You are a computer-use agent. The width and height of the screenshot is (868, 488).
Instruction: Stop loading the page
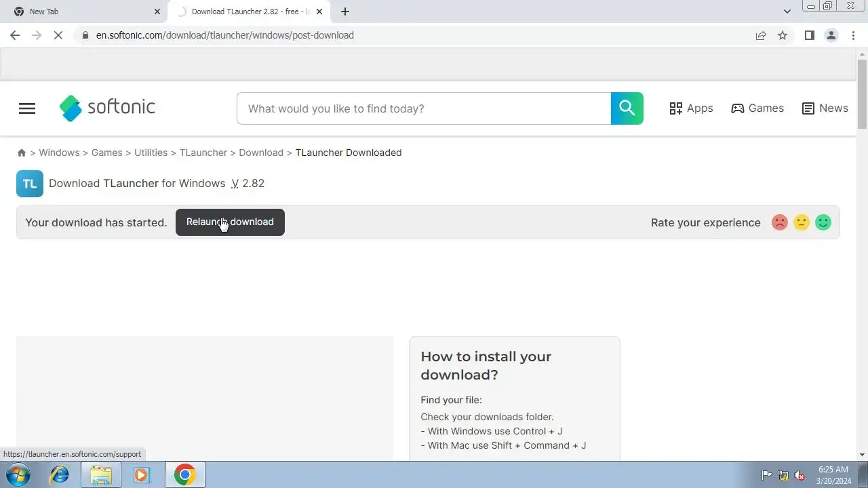[58, 35]
